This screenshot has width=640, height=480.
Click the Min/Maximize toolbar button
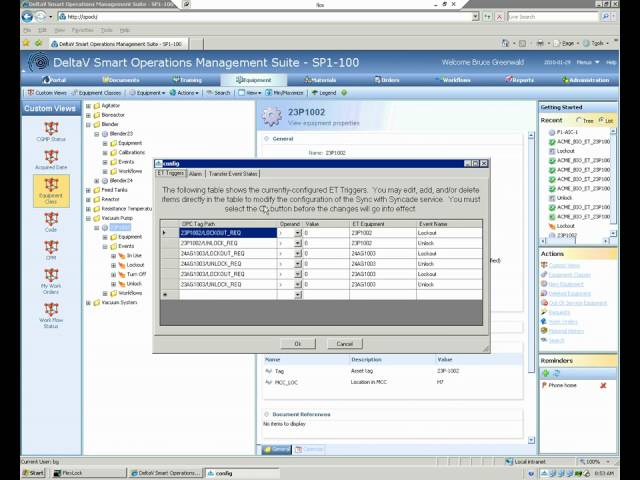[x=284, y=93]
